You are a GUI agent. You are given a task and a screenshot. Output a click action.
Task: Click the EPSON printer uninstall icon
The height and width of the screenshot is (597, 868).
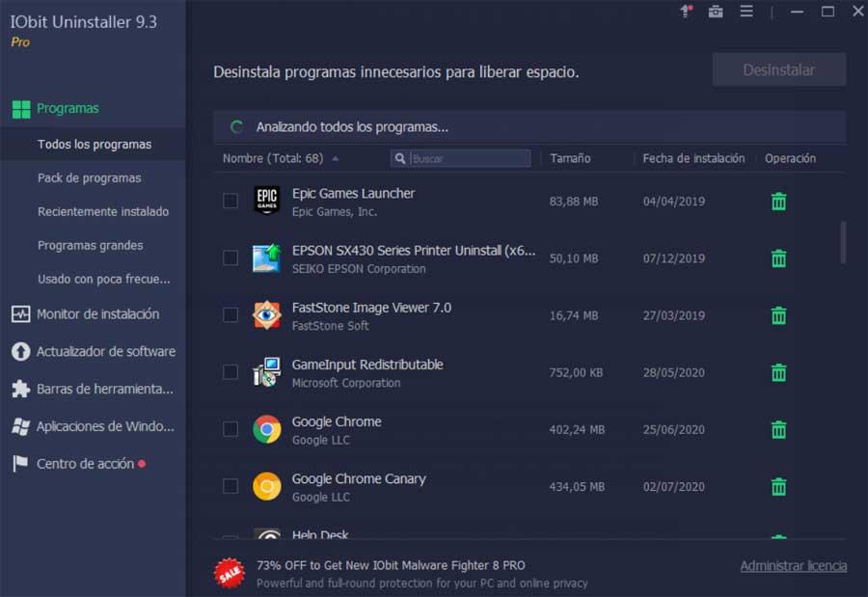point(267,258)
